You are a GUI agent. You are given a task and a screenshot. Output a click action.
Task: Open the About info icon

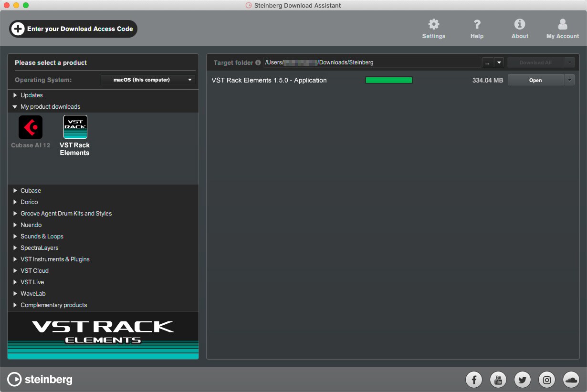[520, 24]
